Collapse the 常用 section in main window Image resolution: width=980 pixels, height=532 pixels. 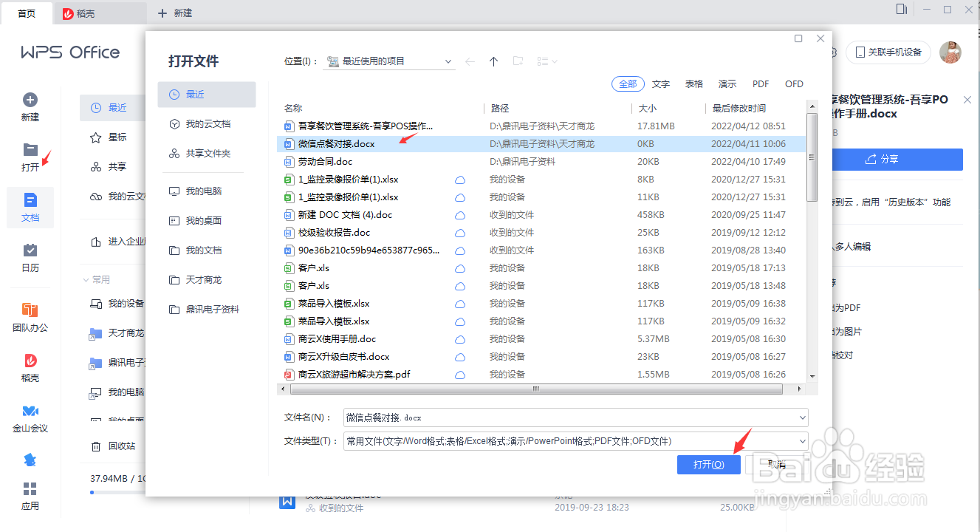click(85, 280)
